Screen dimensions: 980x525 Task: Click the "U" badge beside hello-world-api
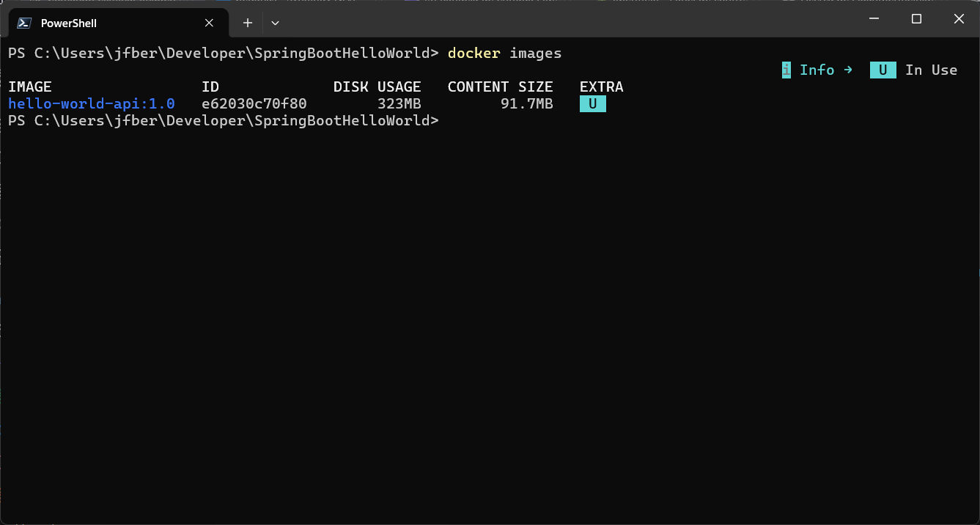point(592,103)
